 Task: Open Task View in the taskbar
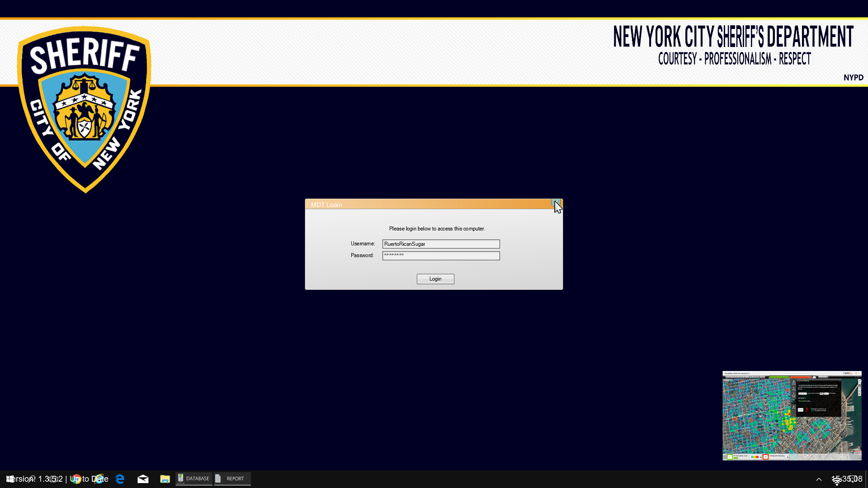click(x=53, y=479)
